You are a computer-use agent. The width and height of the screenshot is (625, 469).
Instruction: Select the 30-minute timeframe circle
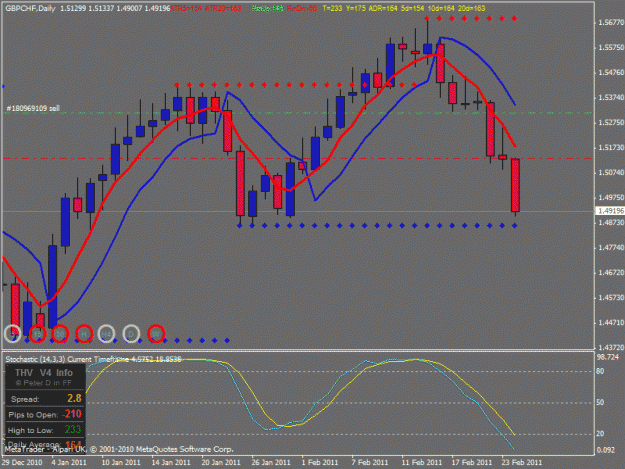point(60,334)
